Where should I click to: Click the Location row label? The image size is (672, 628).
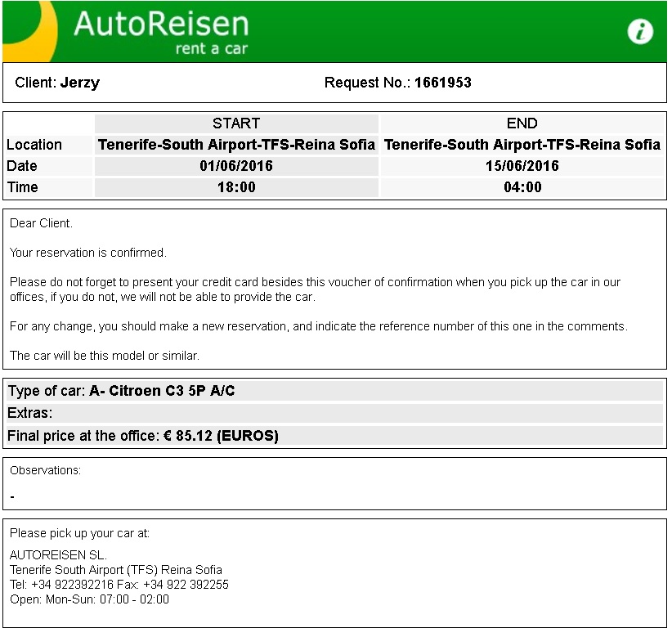tap(34, 145)
